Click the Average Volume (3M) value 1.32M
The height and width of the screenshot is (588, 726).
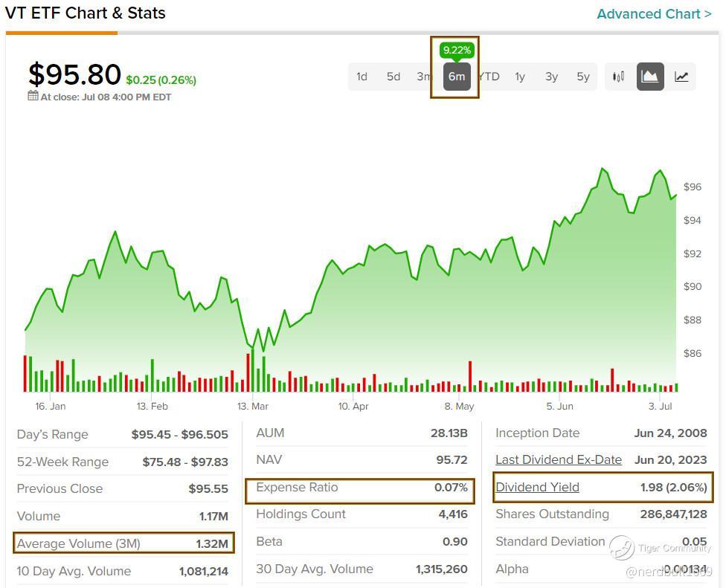tap(212, 543)
